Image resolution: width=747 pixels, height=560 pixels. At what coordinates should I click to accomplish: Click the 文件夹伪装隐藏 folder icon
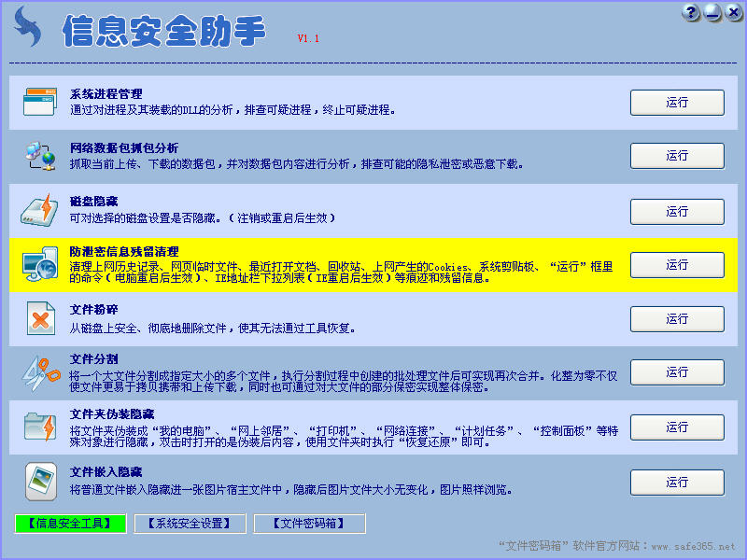pos(40,427)
